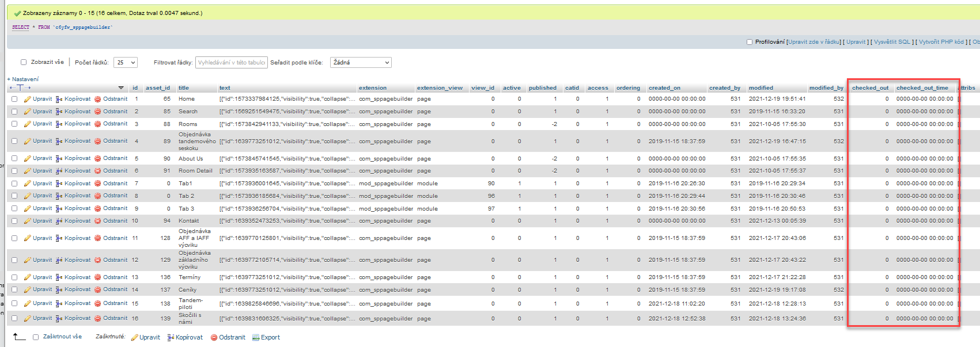Click the Vytvořit PHP kód link
Screen dimensions: 980x347
pos(941,42)
